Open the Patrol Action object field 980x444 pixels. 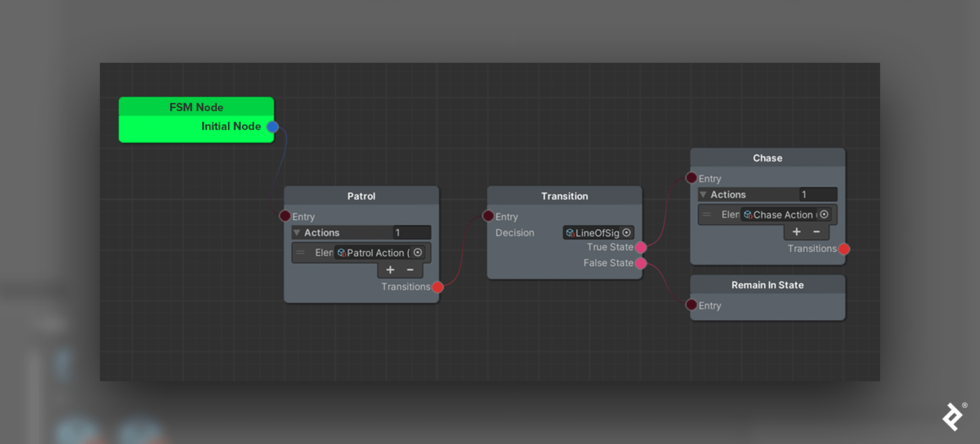[377, 252]
